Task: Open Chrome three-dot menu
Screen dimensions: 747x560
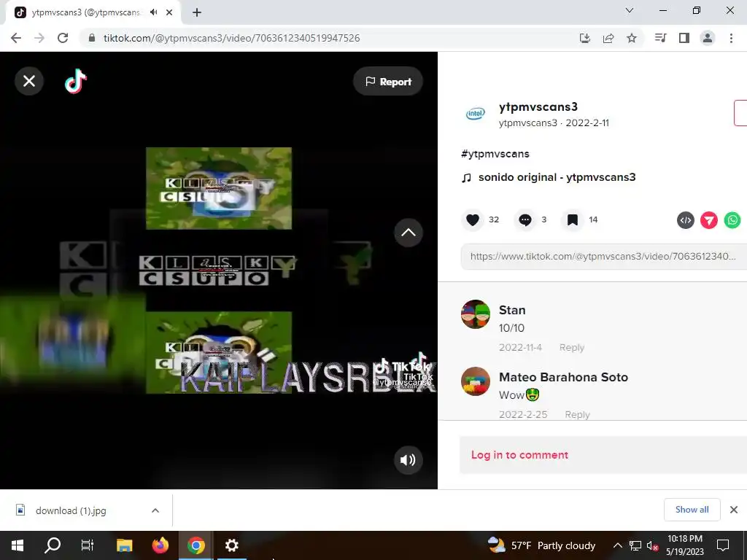Action: [731, 38]
